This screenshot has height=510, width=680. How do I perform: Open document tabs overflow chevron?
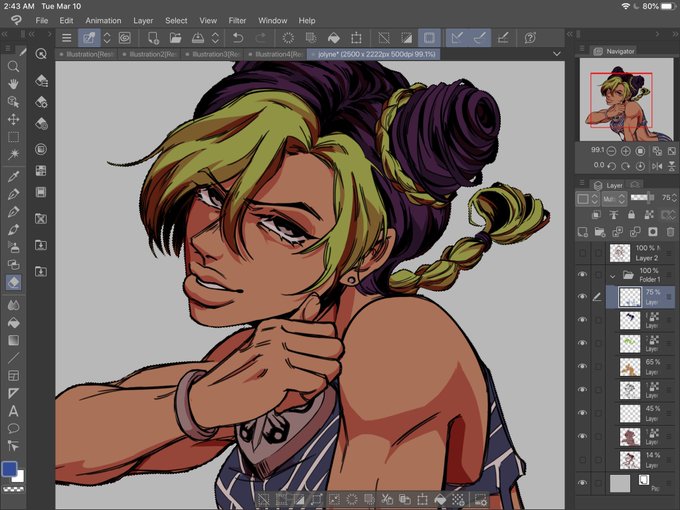557,54
